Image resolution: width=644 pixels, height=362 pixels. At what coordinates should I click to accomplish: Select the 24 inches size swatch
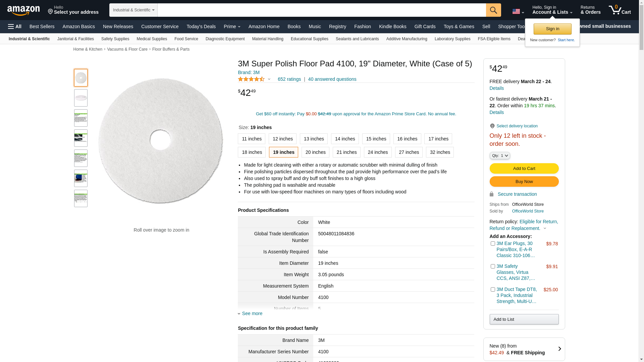coord(377,152)
